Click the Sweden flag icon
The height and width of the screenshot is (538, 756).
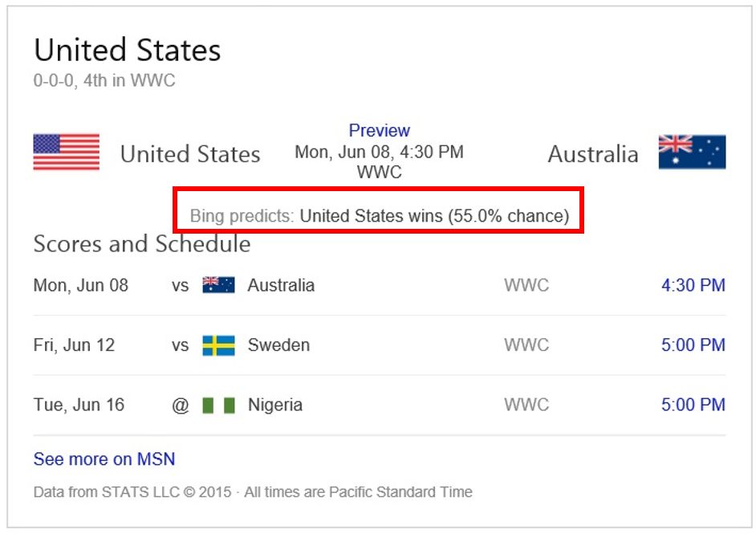click(218, 345)
